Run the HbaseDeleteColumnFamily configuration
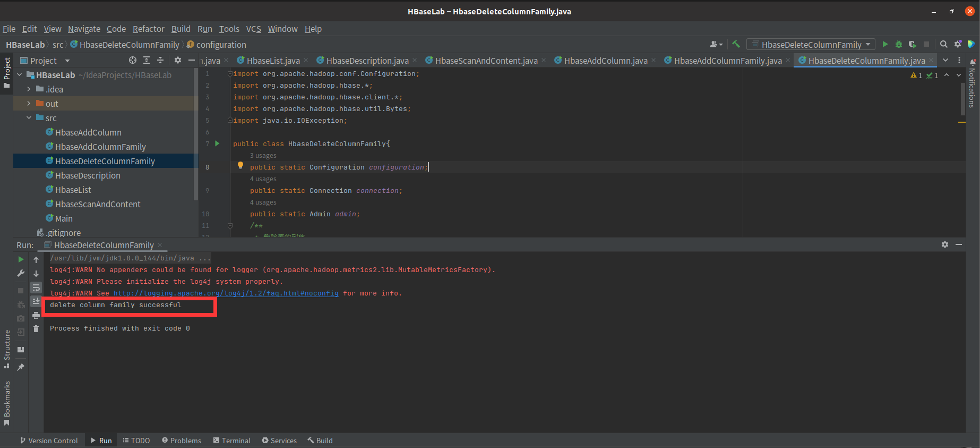This screenshot has height=448, width=980. tap(885, 45)
